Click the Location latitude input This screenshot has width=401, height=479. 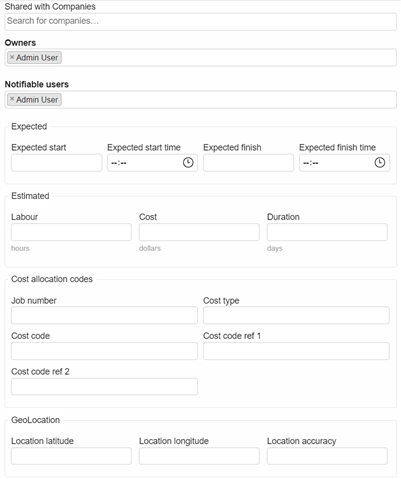(x=71, y=456)
